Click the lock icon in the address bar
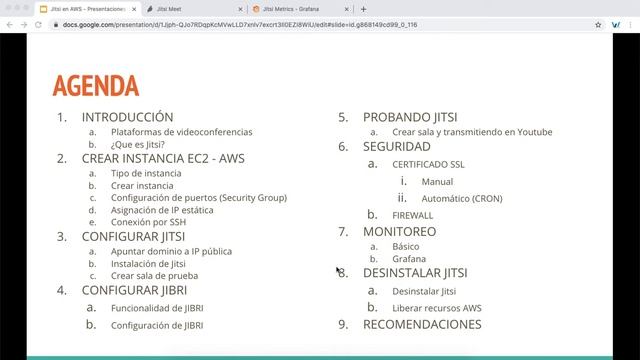This screenshot has width=640, height=360. (56, 25)
